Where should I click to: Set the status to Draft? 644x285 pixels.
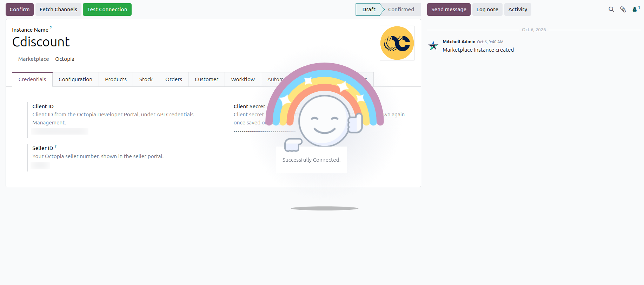(x=369, y=9)
